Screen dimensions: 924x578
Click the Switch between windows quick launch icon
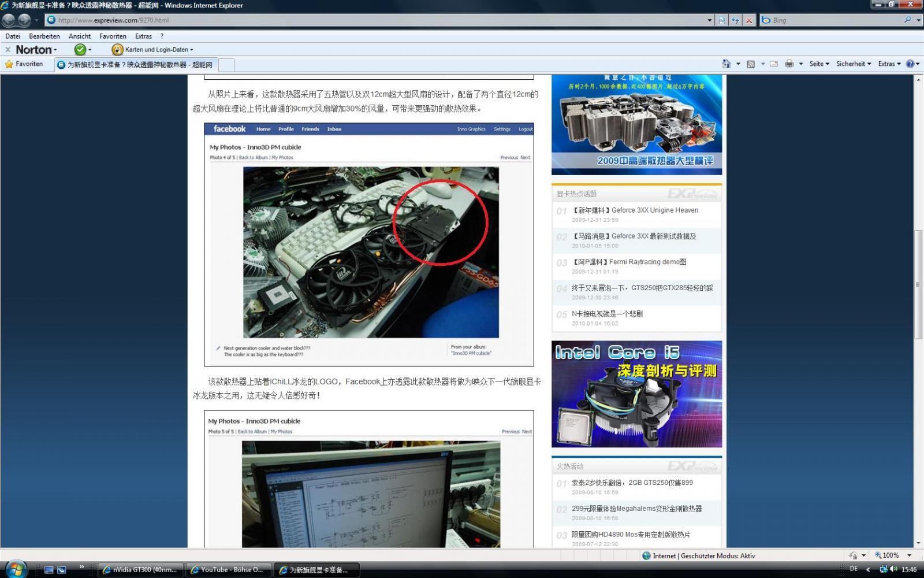tap(62, 570)
